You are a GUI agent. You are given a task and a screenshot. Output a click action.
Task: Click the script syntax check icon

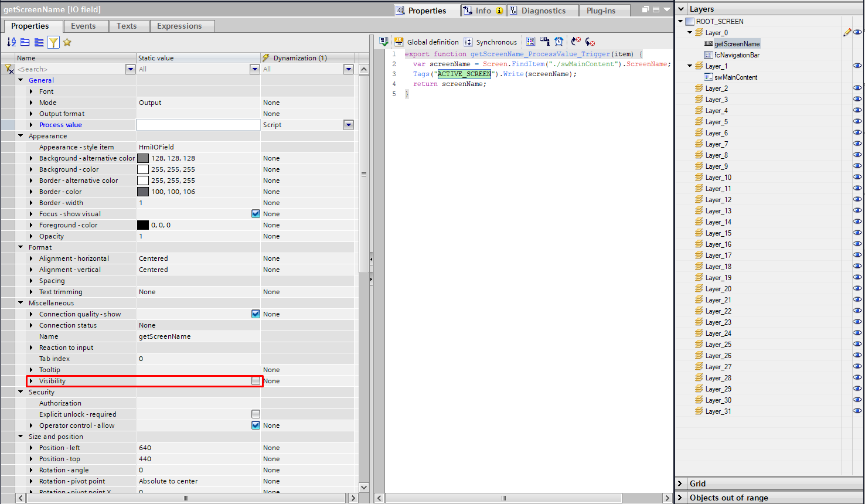point(384,42)
